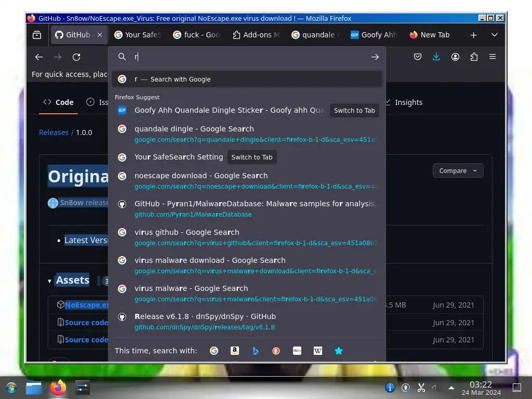Click show desktop button in taskbar
This screenshot has height=399, width=532.
(517, 388)
